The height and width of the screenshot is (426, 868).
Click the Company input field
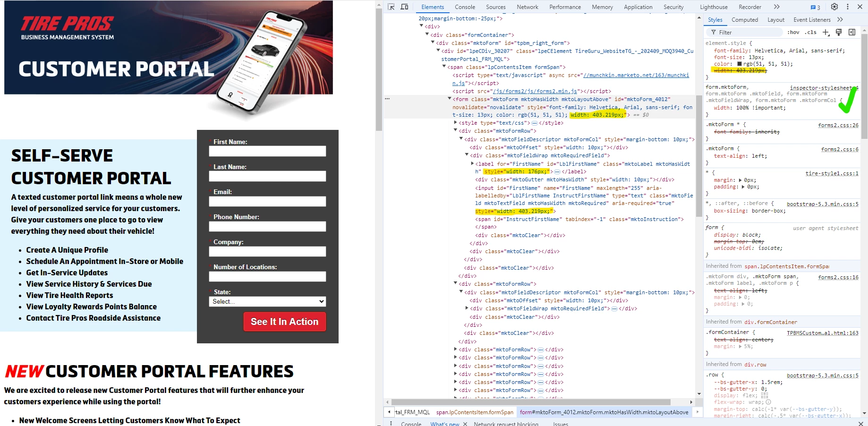pyautogui.click(x=267, y=251)
